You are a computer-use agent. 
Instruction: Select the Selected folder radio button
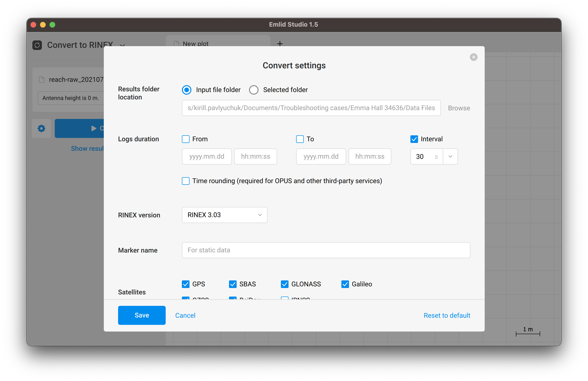[254, 90]
